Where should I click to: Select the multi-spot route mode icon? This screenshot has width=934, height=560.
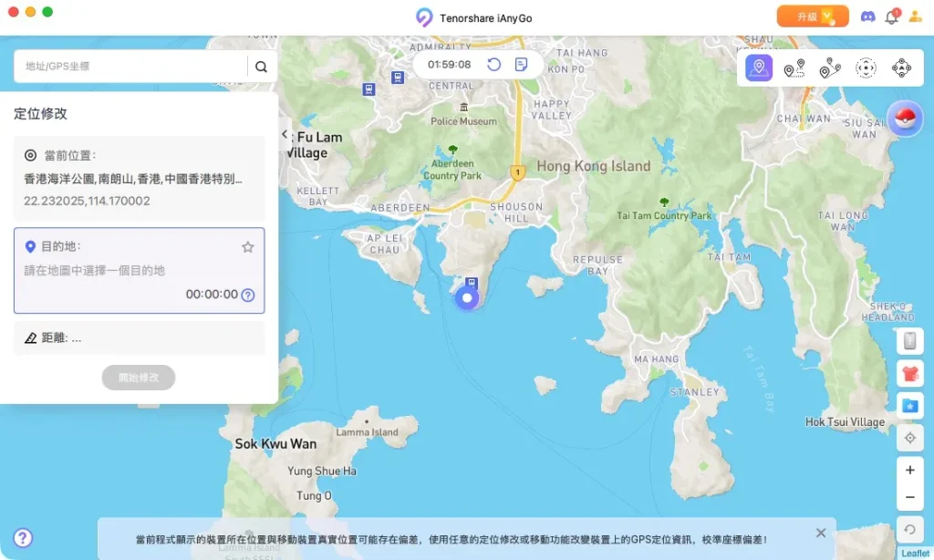click(830, 67)
